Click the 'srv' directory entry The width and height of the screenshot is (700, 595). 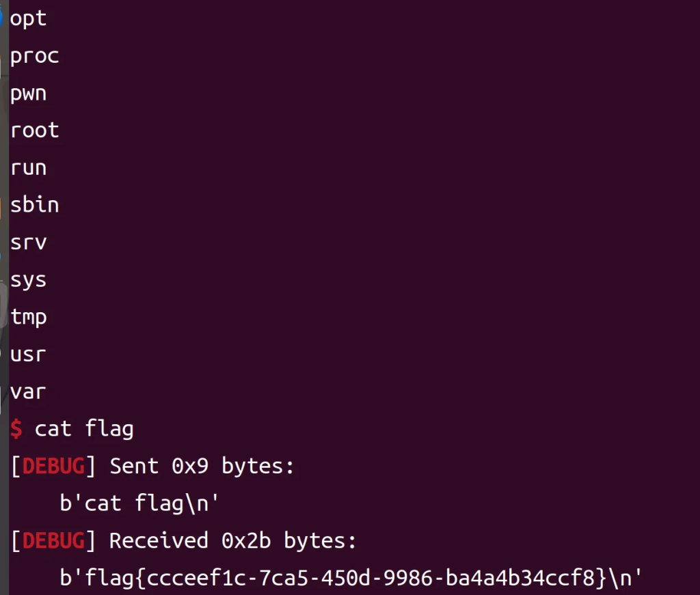point(28,243)
